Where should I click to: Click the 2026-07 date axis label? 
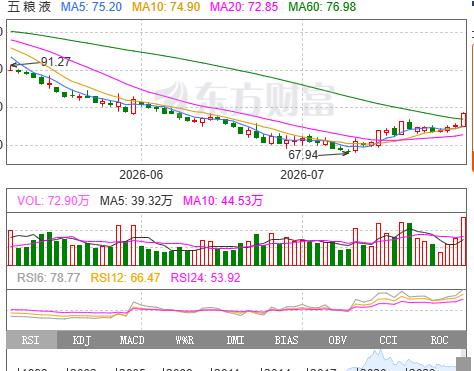[x=302, y=175]
